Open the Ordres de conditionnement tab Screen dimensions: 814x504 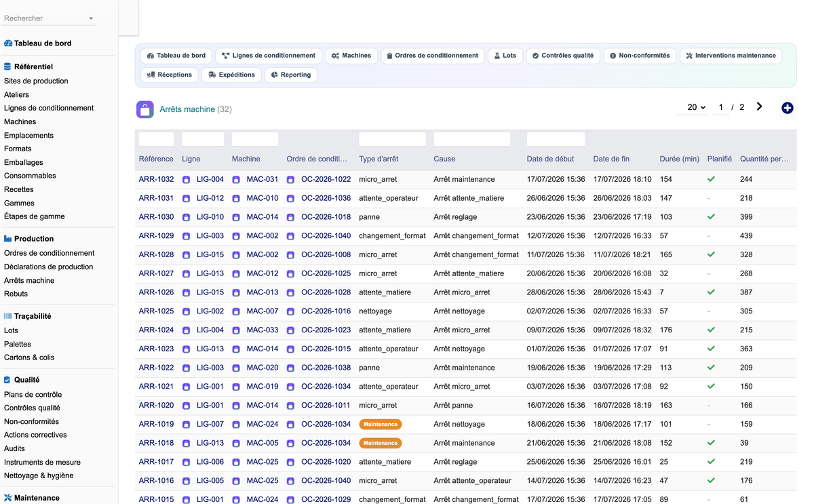pyautogui.click(x=433, y=56)
